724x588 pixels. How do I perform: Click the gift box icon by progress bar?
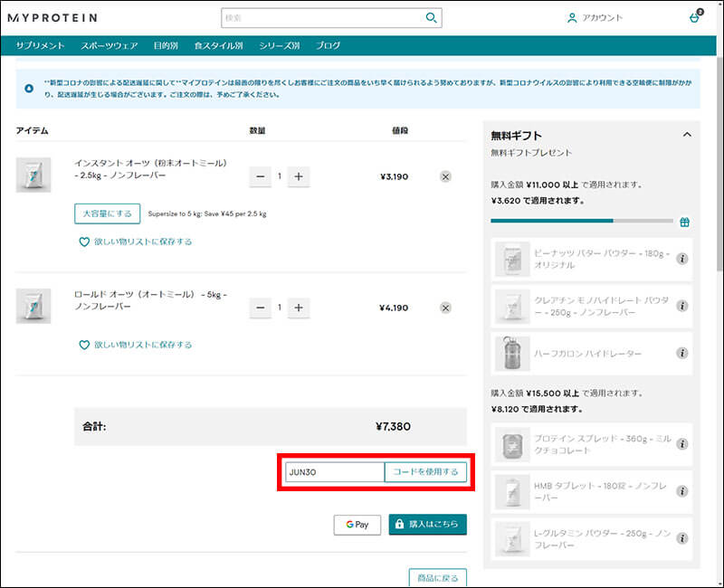pyautogui.click(x=685, y=222)
